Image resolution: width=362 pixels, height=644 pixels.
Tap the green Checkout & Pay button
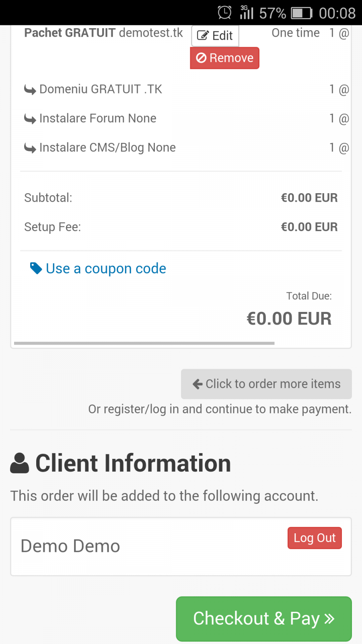[x=264, y=619]
